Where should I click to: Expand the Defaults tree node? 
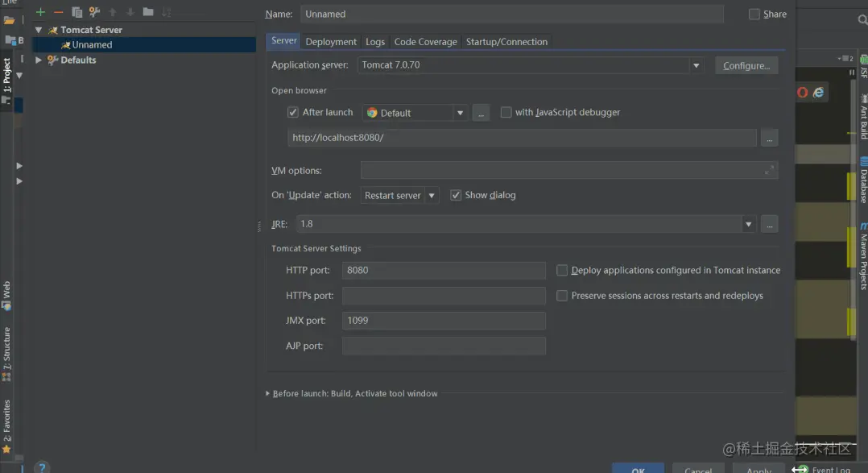click(39, 60)
